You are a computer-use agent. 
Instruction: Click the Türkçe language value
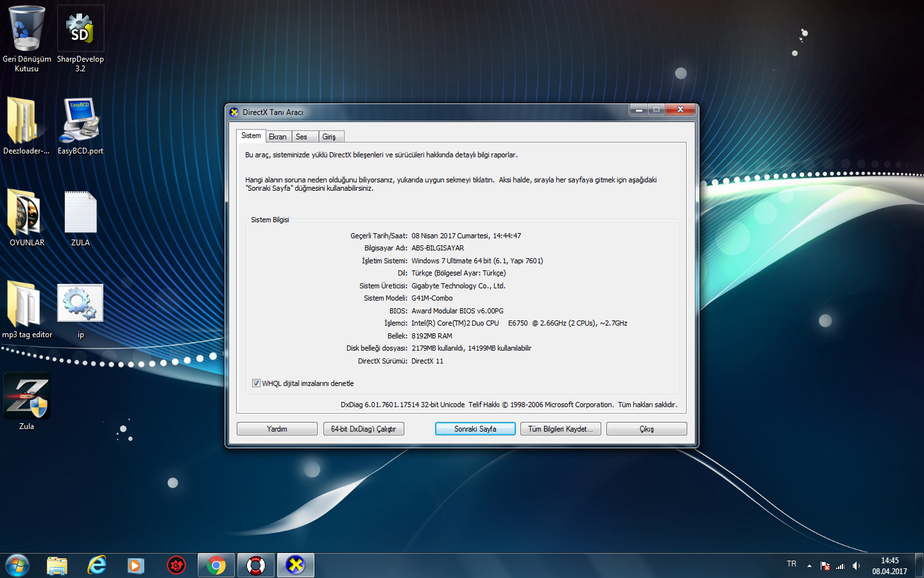[459, 273]
